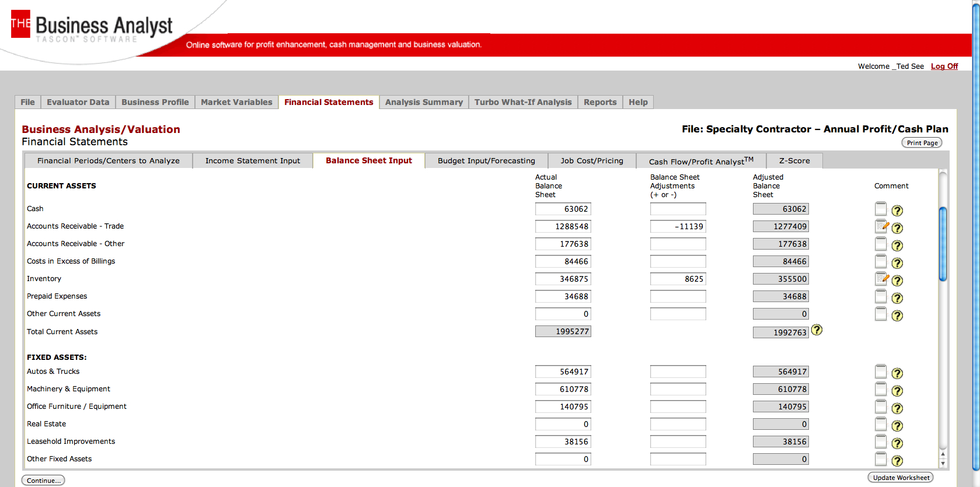Open help icon for Inventory row
The height and width of the screenshot is (487, 980).
click(x=897, y=281)
